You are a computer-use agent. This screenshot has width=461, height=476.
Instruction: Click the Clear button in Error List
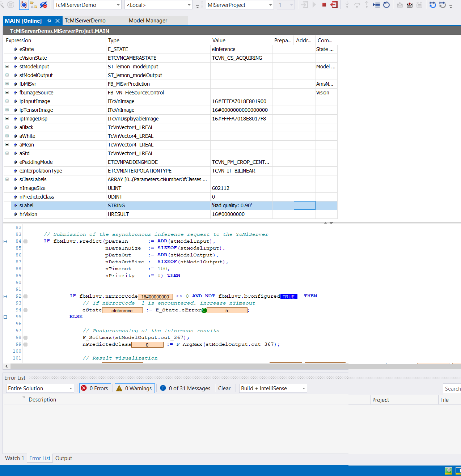pyautogui.click(x=224, y=388)
